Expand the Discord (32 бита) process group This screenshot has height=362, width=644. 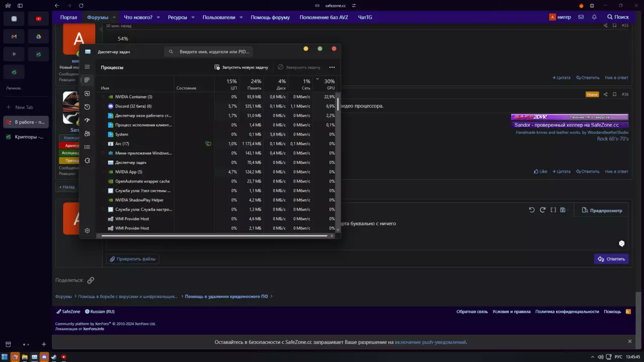coord(104,106)
